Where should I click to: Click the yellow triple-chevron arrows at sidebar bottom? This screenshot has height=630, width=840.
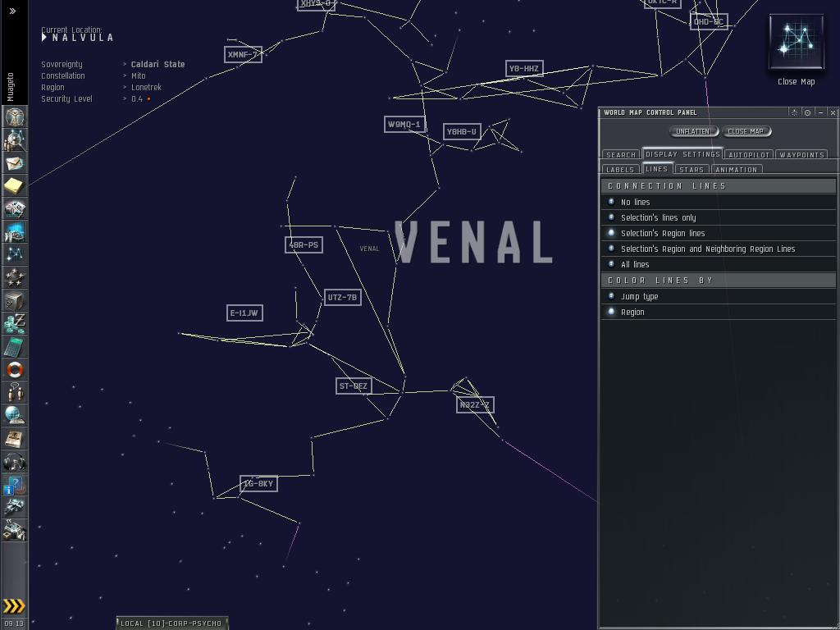coord(14,606)
